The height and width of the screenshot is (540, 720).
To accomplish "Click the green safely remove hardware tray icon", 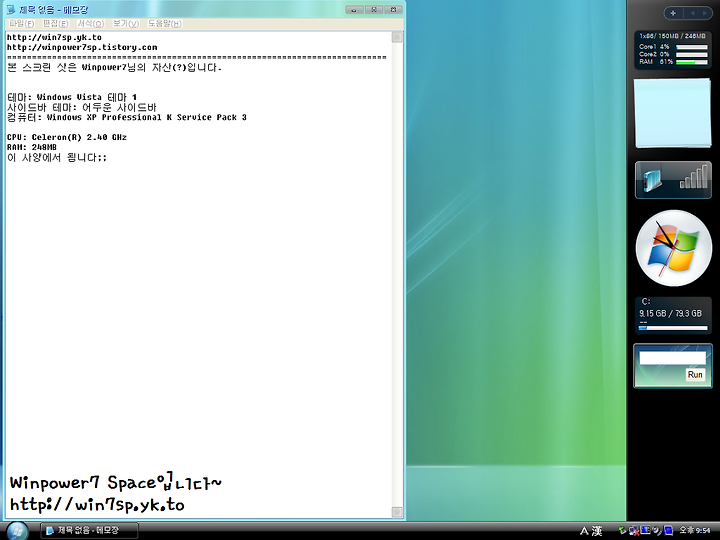I will (623, 530).
